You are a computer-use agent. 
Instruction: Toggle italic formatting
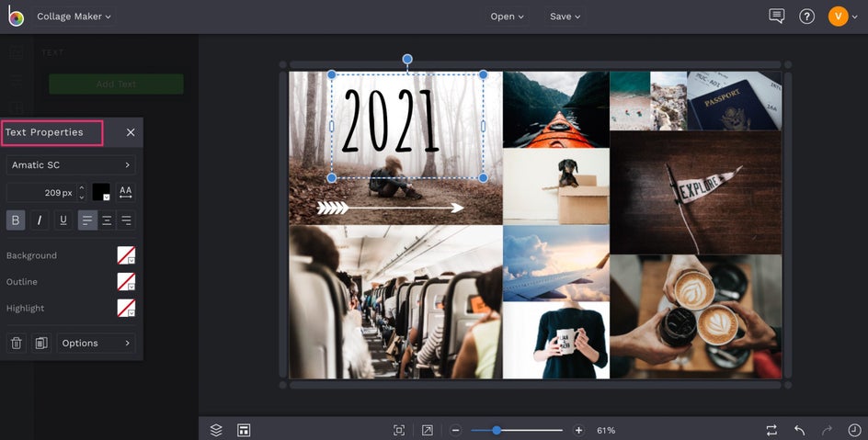click(x=40, y=220)
